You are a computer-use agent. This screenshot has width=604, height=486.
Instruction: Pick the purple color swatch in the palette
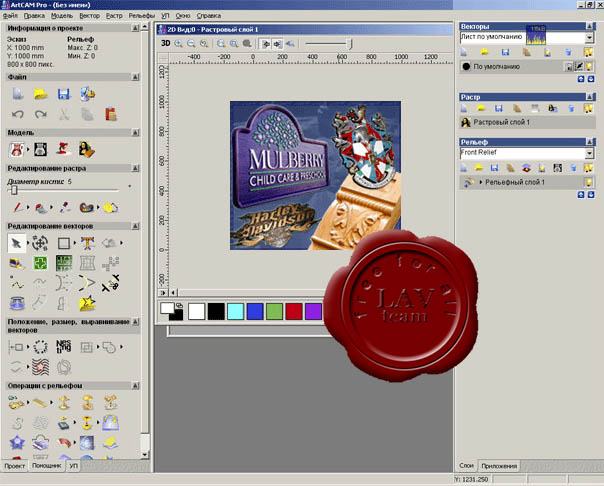point(313,311)
